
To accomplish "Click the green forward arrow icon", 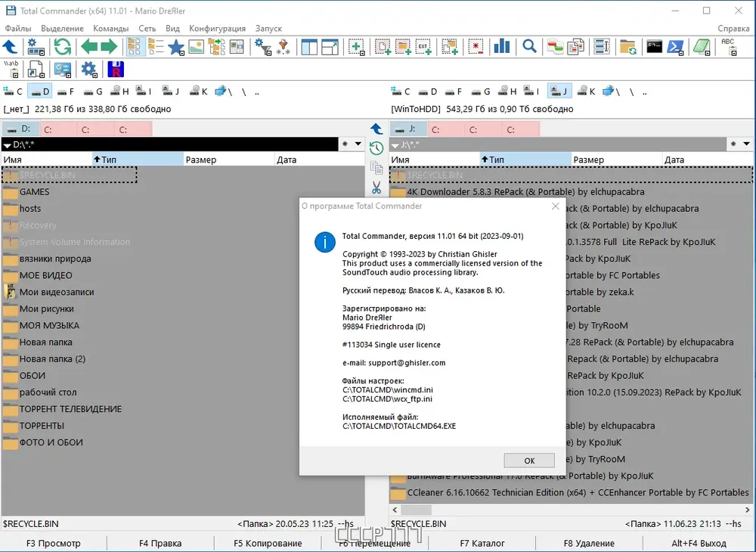I will click(x=109, y=47).
